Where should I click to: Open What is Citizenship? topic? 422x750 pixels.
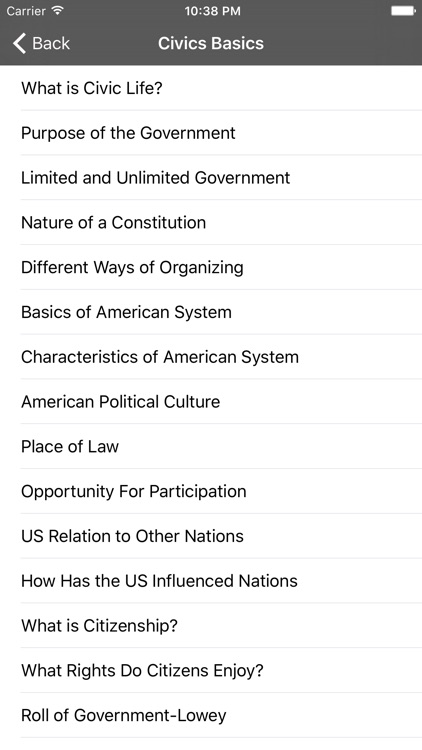pyautogui.click(x=211, y=626)
